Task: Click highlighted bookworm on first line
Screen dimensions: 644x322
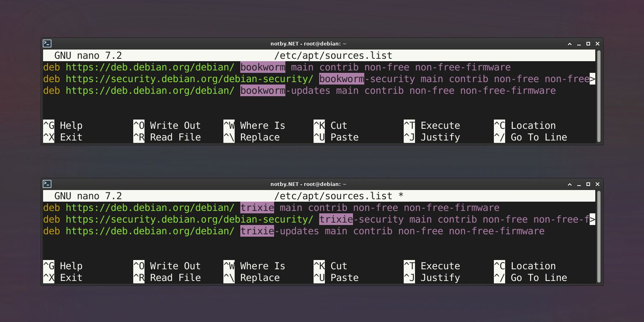Action: pyautogui.click(x=263, y=67)
